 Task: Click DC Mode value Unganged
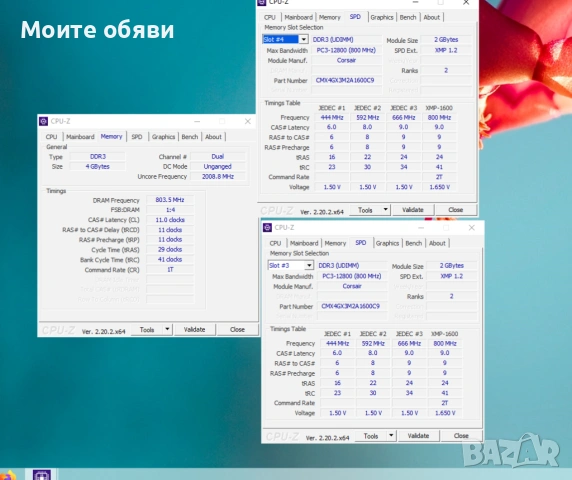(218, 167)
